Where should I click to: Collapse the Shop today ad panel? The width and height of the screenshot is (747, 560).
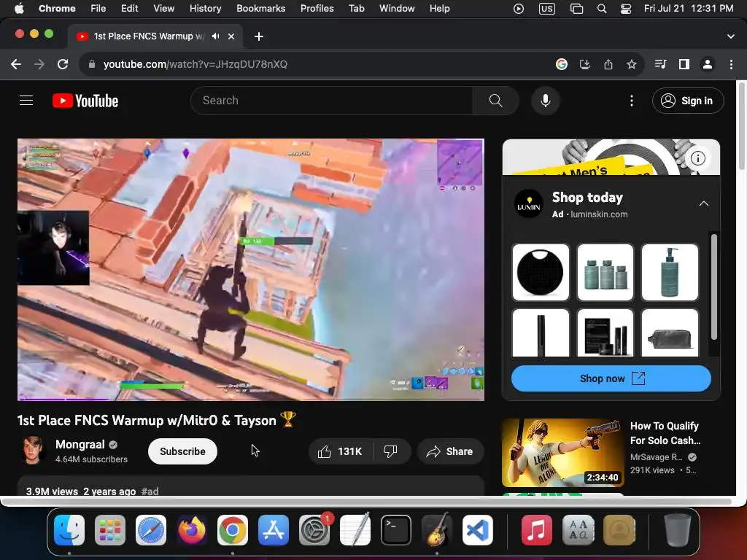tap(704, 204)
